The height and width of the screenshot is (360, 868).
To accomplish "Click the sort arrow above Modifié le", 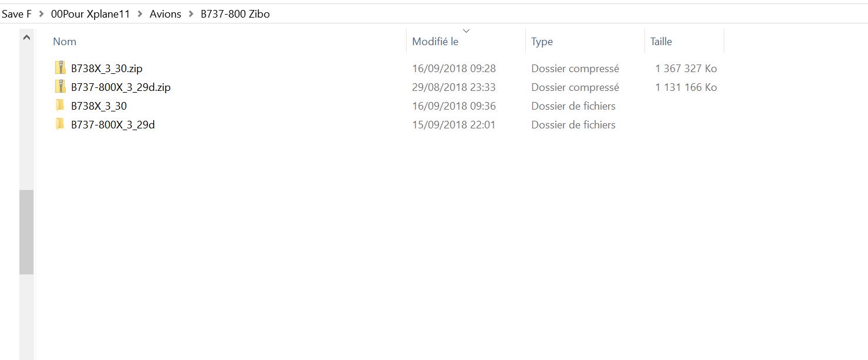I will (x=467, y=30).
